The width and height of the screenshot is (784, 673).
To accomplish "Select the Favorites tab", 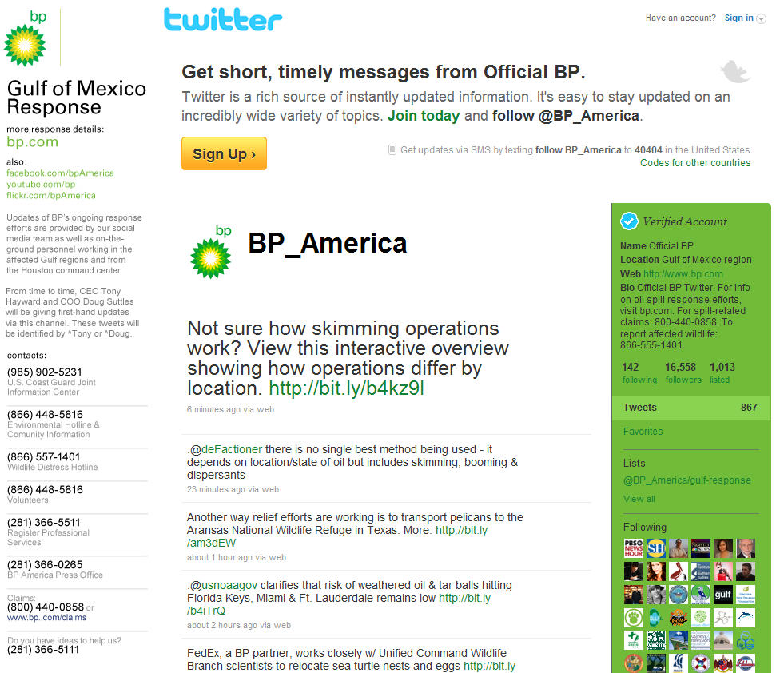I will click(643, 432).
